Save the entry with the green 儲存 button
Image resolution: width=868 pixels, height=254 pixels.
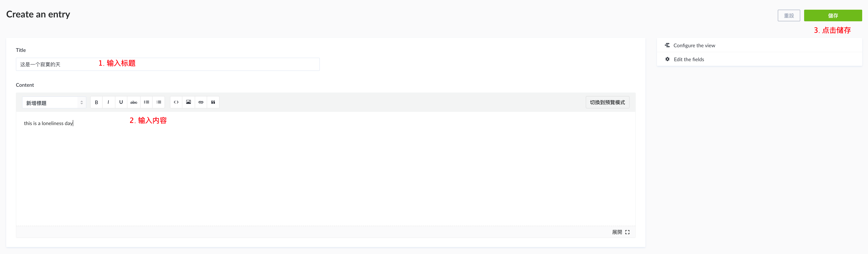(833, 15)
